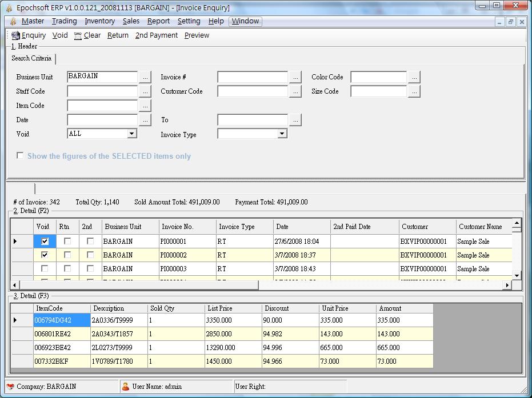Tick 2nd checkbox for invoice PI000003
Image resolution: width=532 pixels, height=398 pixels.
click(90, 269)
